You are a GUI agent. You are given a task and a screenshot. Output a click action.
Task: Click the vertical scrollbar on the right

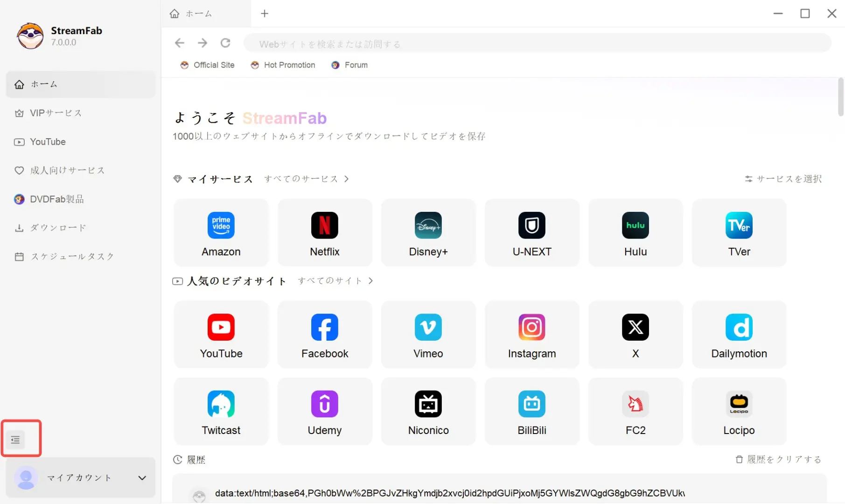point(841,97)
